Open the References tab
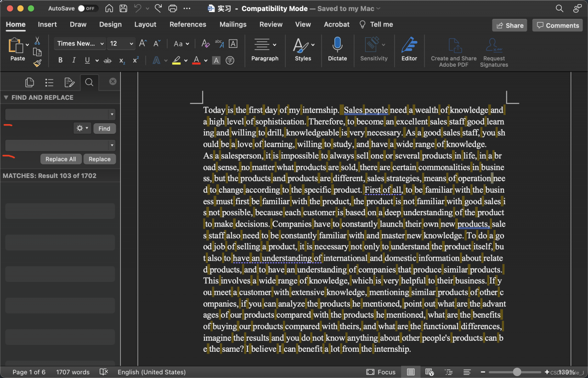588x378 pixels. click(x=188, y=24)
